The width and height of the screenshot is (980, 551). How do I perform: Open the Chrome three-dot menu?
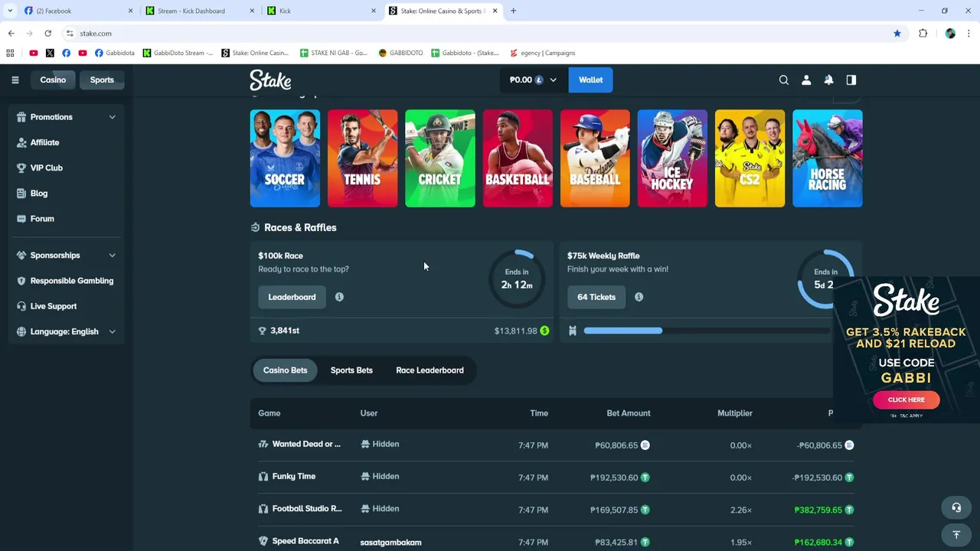pyautogui.click(x=969, y=34)
